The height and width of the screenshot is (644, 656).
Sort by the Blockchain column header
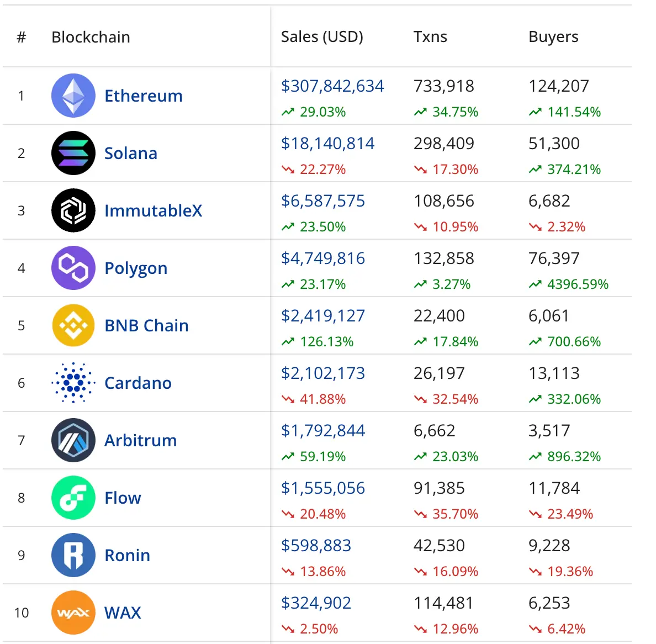[91, 37]
